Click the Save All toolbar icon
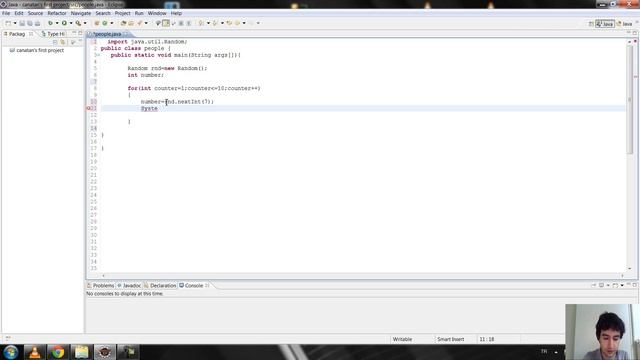640x360 pixels. tap(29, 23)
